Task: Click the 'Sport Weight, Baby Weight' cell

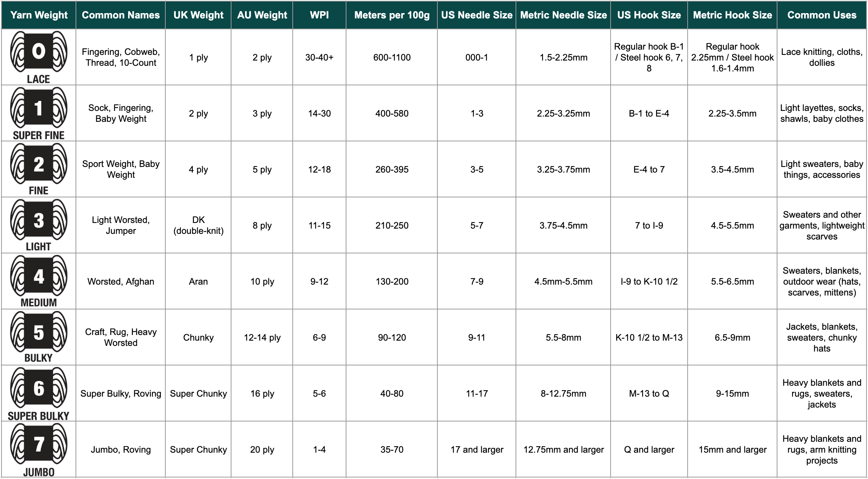Action: click(121, 169)
